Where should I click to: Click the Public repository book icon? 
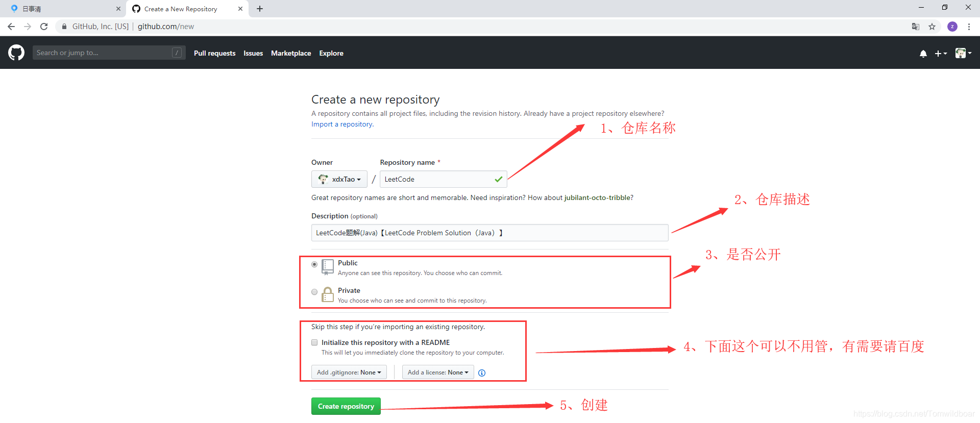pyautogui.click(x=328, y=267)
